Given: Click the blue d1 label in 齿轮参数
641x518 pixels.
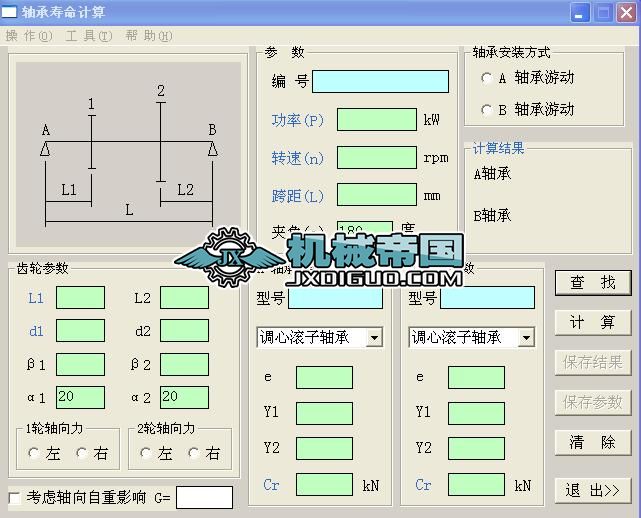Looking at the screenshot, I should (36, 331).
